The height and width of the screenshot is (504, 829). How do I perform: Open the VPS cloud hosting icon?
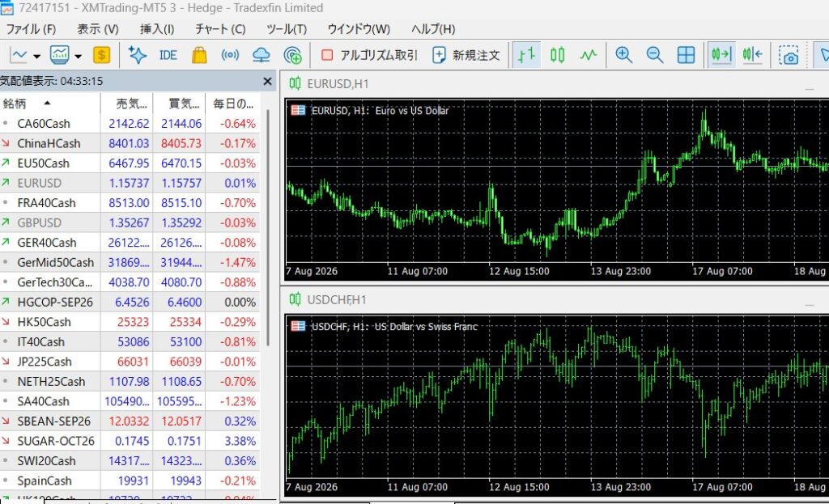[x=261, y=55]
